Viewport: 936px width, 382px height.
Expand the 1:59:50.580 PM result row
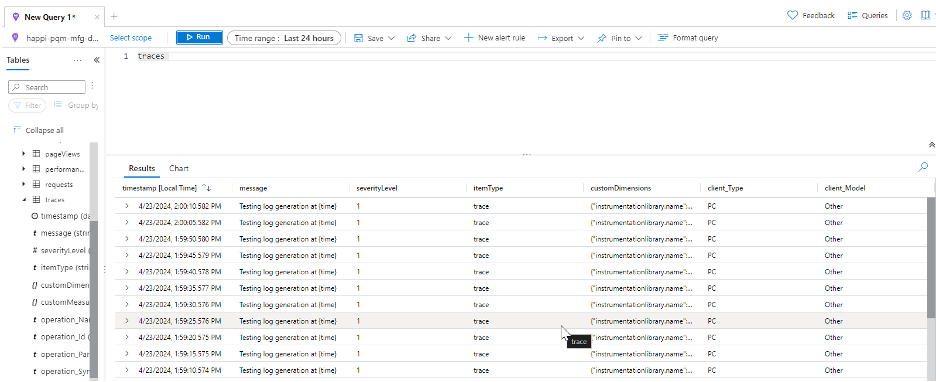(127, 239)
